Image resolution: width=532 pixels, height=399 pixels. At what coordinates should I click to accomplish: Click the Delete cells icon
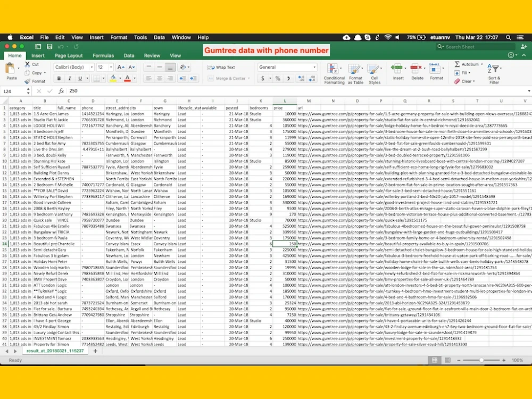[x=415, y=69]
